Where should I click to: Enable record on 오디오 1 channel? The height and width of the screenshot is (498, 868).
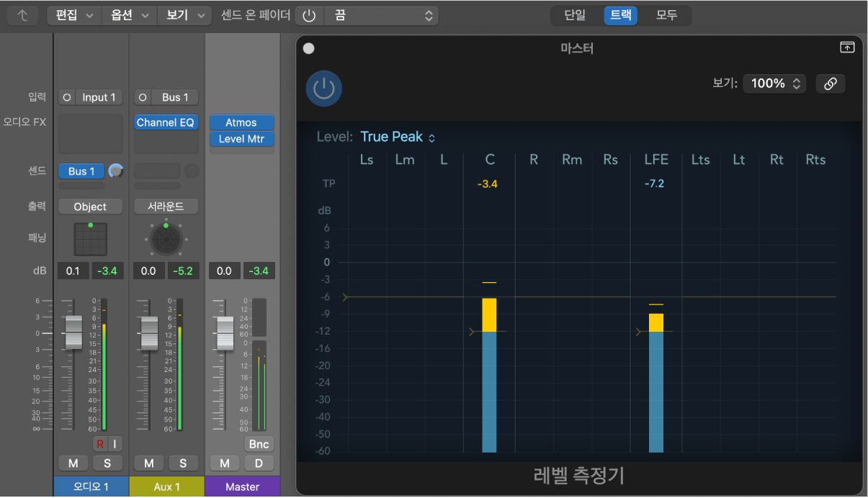(100, 445)
